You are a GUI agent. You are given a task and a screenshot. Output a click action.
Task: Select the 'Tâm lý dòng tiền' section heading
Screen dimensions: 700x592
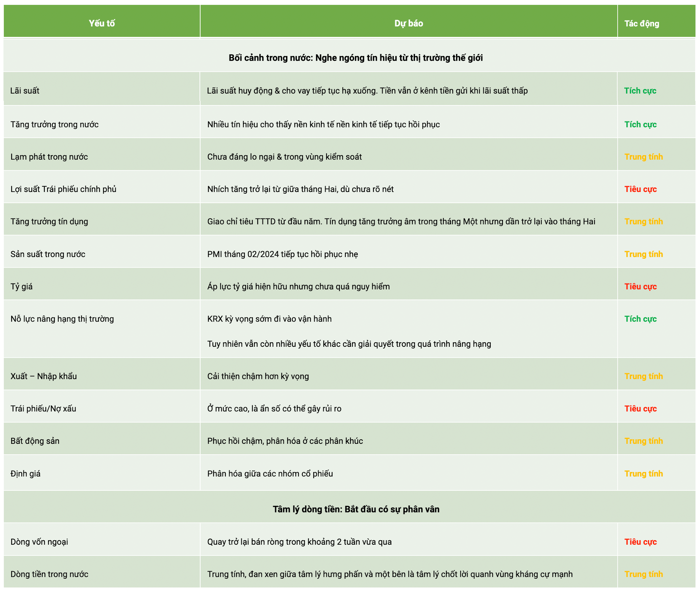point(356,509)
